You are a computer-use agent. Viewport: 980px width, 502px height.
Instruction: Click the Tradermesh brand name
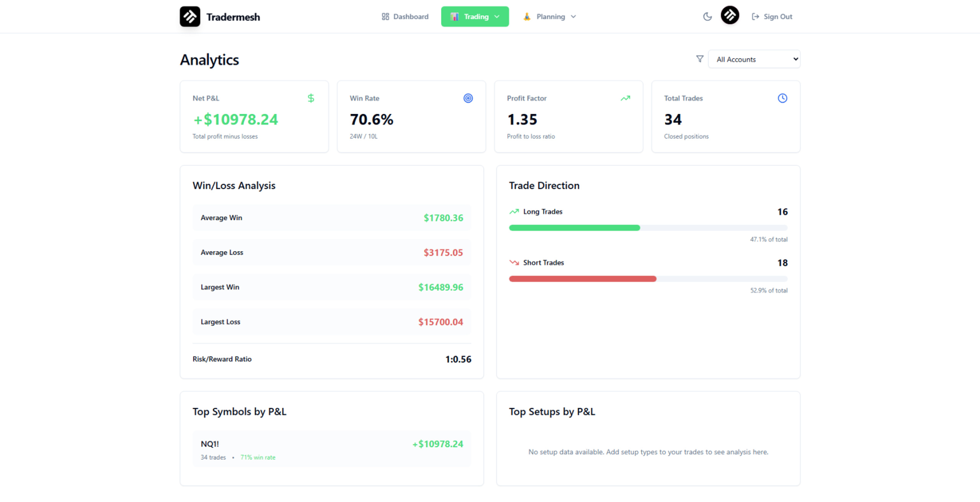(233, 17)
